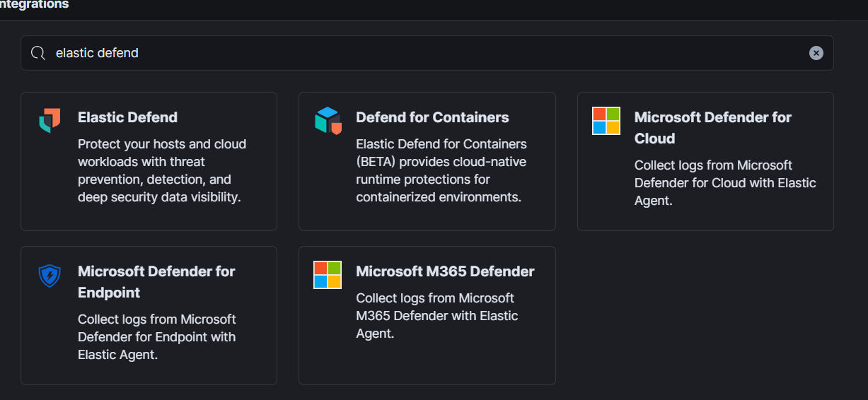Image resolution: width=868 pixels, height=400 pixels.
Task: Click the Integrations page heading
Action: 35,4
